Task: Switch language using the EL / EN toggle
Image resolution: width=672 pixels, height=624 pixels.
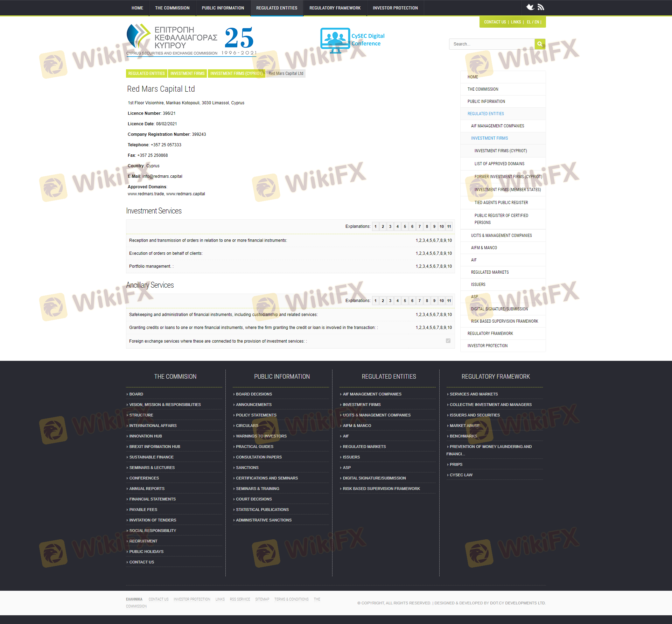Action: 533,22
